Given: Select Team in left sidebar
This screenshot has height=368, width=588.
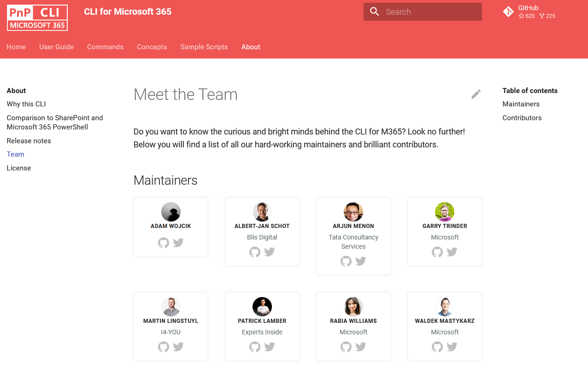Looking at the screenshot, I should [15, 154].
